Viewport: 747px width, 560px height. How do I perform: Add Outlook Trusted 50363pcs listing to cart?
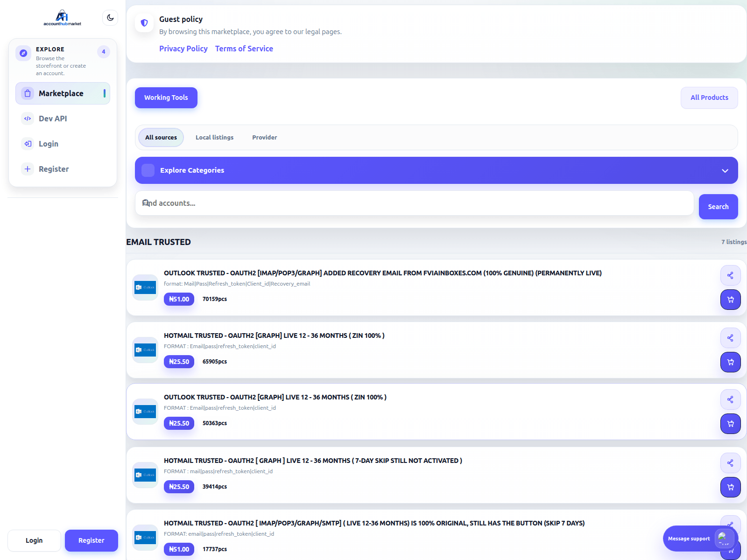tap(730, 424)
